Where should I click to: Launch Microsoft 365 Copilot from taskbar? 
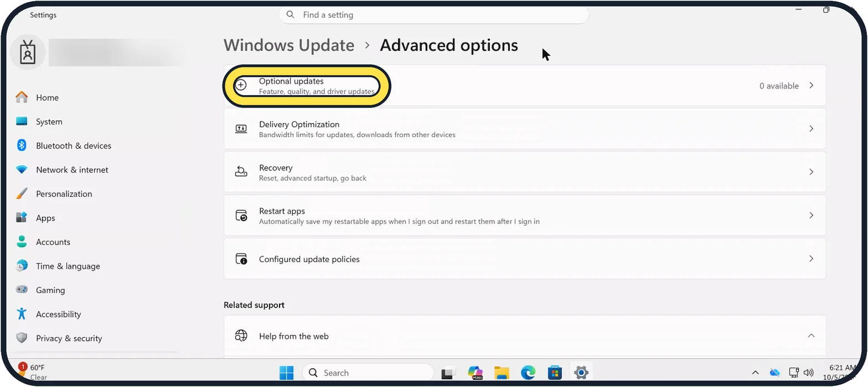(x=475, y=373)
